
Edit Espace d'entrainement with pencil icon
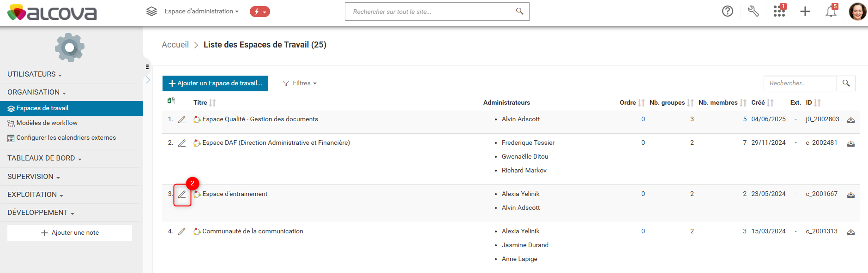click(182, 195)
